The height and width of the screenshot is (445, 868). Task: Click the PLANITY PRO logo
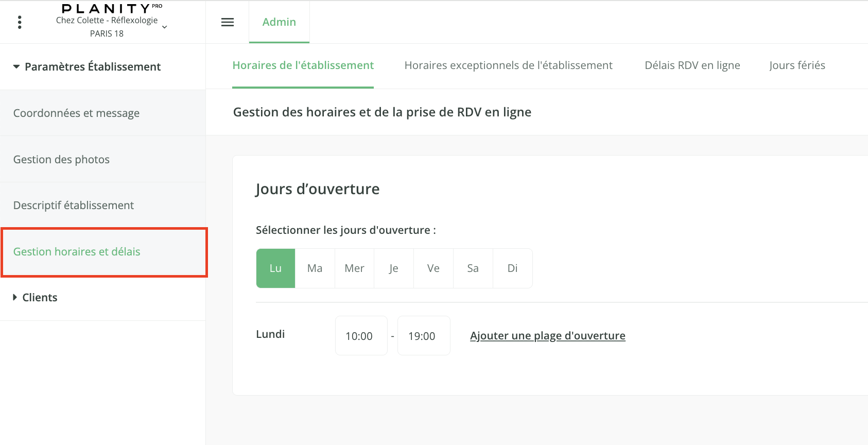pos(112,9)
